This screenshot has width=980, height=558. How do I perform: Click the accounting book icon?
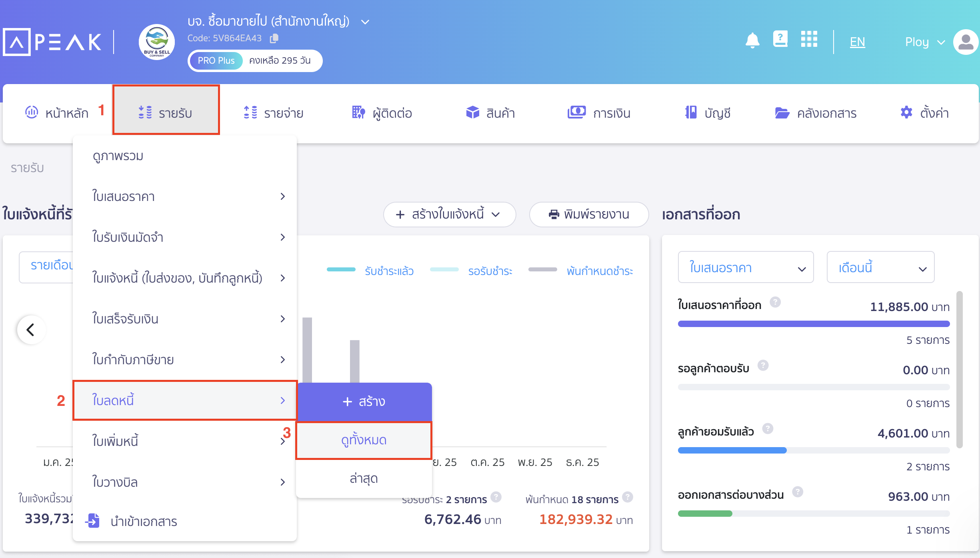(x=691, y=112)
